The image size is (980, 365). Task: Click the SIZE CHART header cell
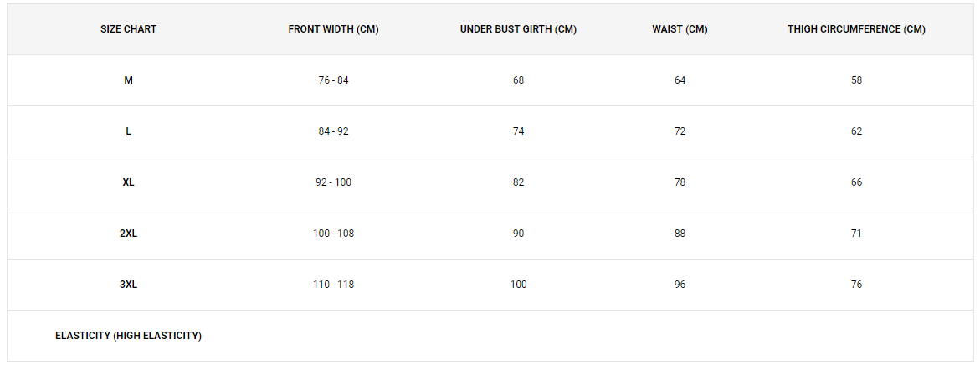[x=128, y=29]
